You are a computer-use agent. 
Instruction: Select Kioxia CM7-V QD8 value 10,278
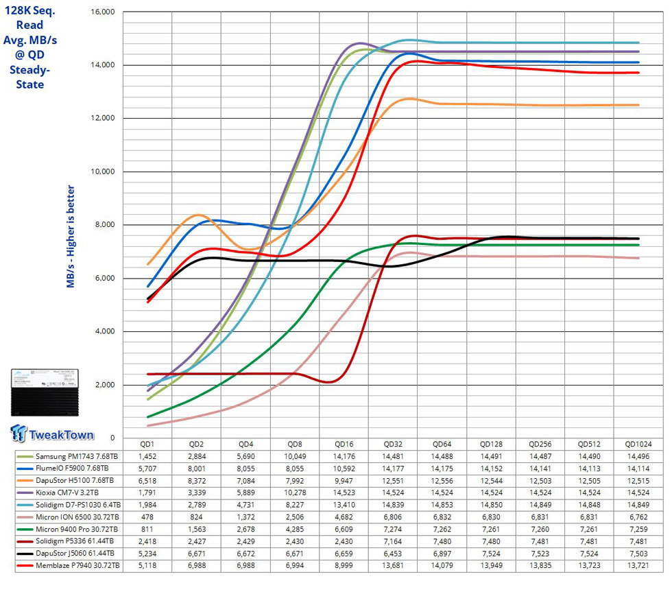[295, 493]
